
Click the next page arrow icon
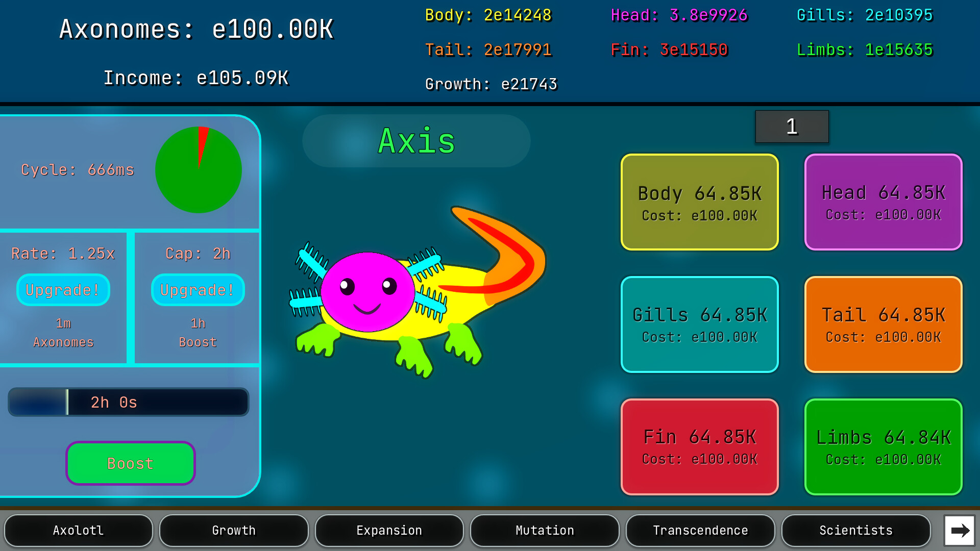click(960, 531)
